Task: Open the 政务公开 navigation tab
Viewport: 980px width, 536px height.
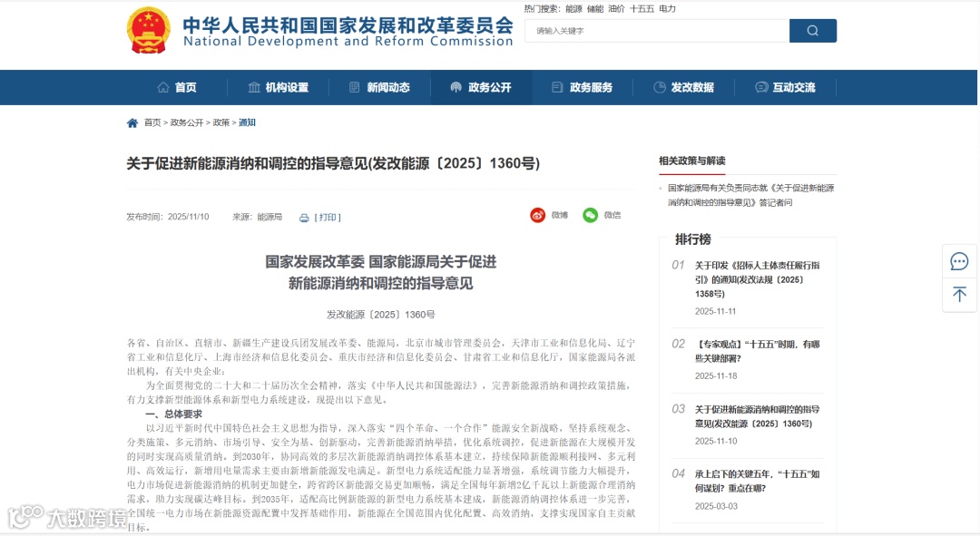Action: pos(481,87)
